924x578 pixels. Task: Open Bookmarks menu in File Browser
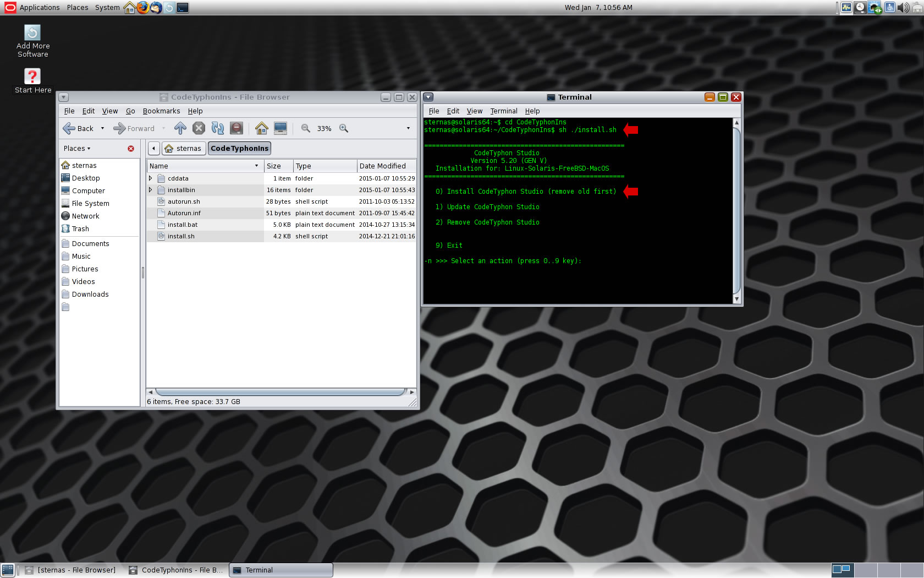(161, 111)
